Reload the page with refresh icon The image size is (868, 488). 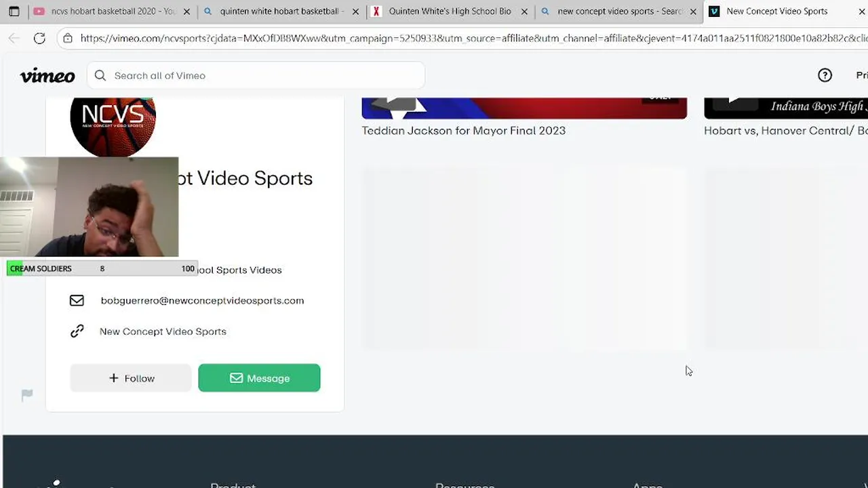click(39, 39)
